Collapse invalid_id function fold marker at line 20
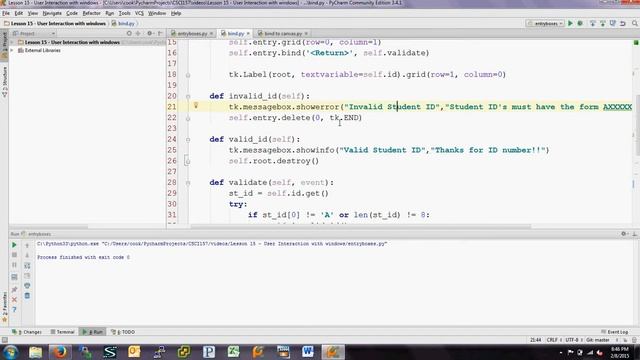 click(188, 96)
